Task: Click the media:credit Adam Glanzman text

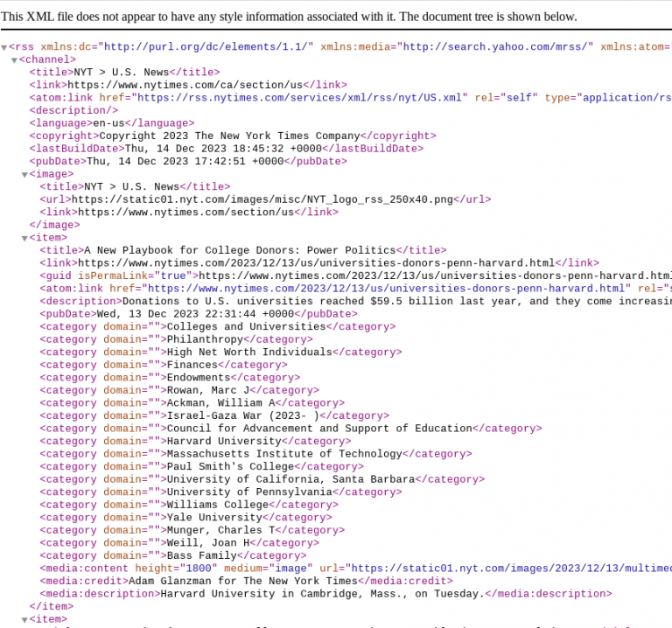Action: click(x=242, y=581)
